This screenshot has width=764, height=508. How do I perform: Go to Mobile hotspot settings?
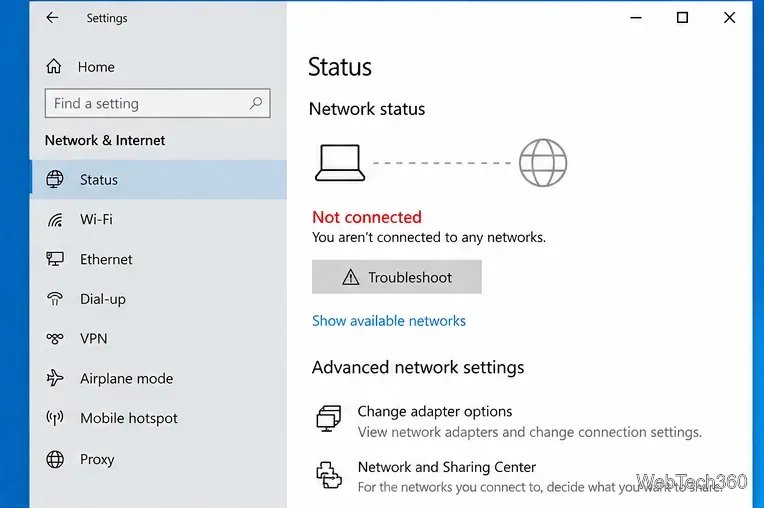tap(158, 418)
